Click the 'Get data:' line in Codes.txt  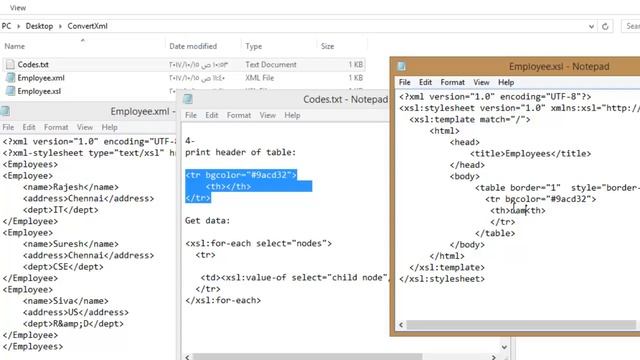pyautogui.click(x=207, y=221)
